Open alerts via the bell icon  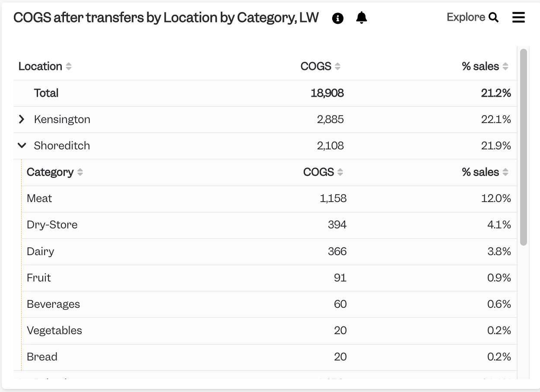point(362,18)
